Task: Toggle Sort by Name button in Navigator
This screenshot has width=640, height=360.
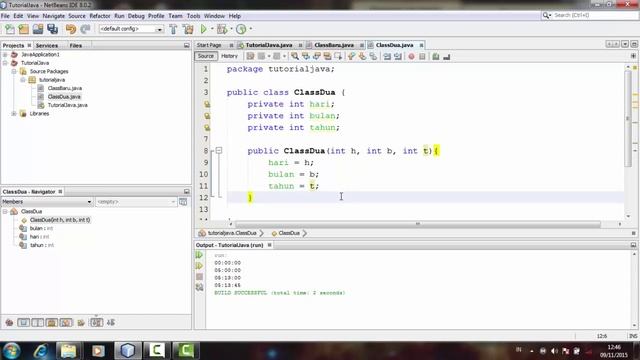Action: click(x=96, y=322)
